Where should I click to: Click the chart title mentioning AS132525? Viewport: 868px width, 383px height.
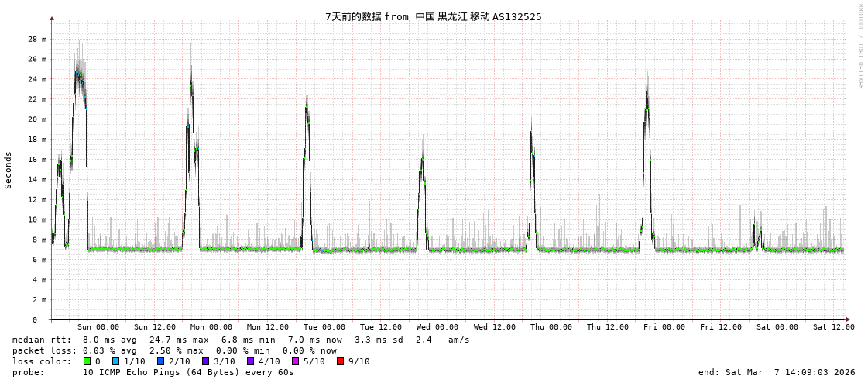[x=434, y=16]
